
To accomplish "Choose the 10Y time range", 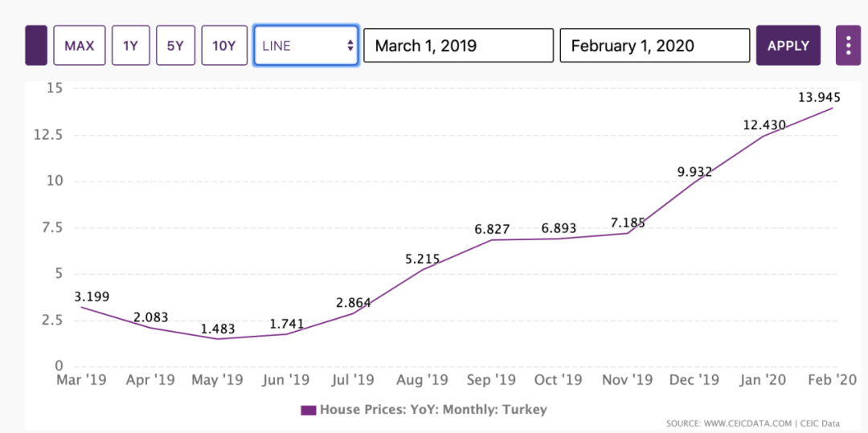I will [x=223, y=46].
